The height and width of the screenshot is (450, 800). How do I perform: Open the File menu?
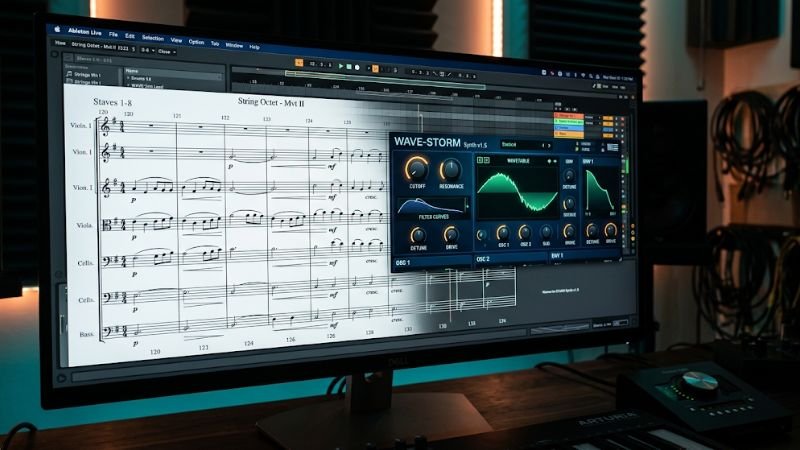click(113, 34)
